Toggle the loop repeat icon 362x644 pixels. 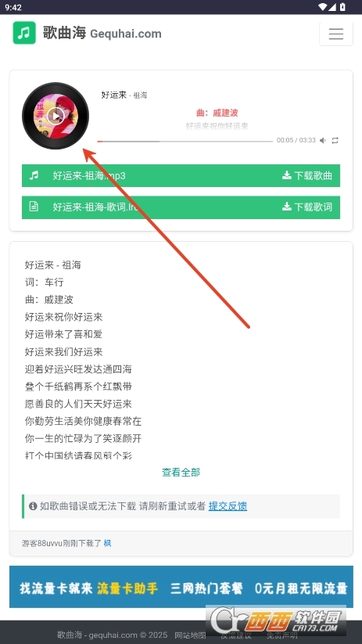pyautogui.click(x=335, y=141)
